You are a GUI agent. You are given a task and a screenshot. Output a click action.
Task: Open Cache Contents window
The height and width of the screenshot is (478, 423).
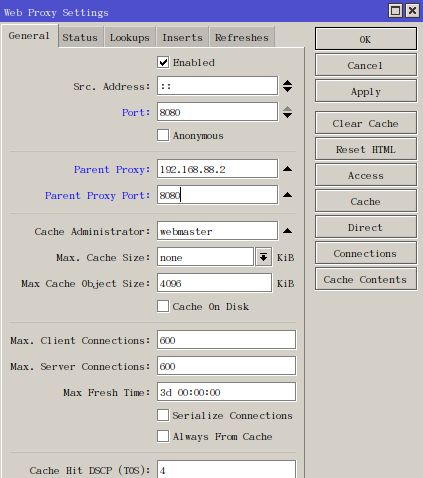pyautogui.click(x=366, y=279)
